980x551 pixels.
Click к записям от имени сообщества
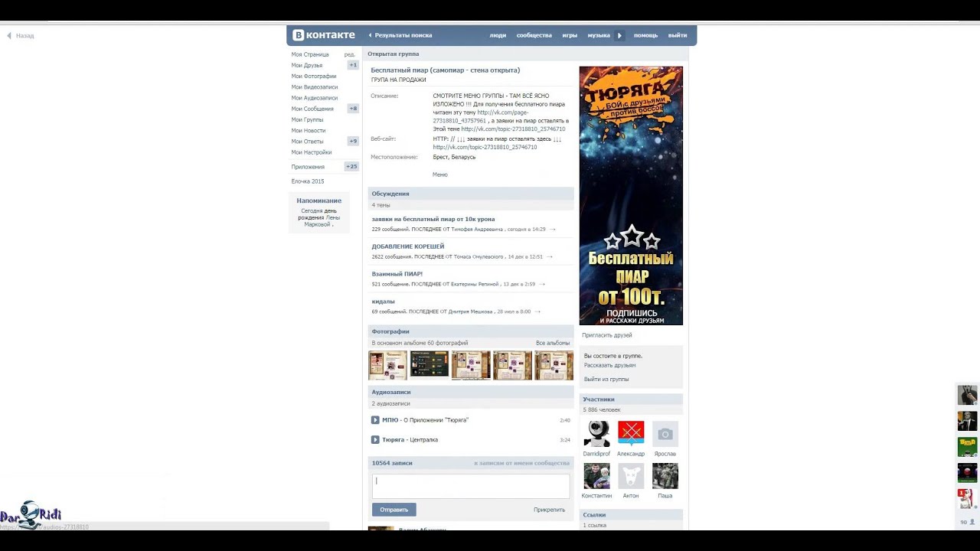(x=522, y=463)
